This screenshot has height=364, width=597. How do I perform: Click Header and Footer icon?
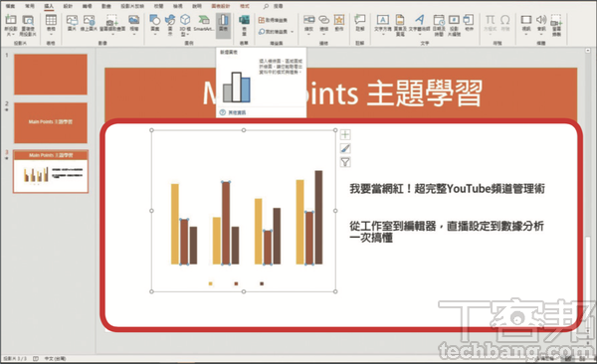[x=400, y=20]
